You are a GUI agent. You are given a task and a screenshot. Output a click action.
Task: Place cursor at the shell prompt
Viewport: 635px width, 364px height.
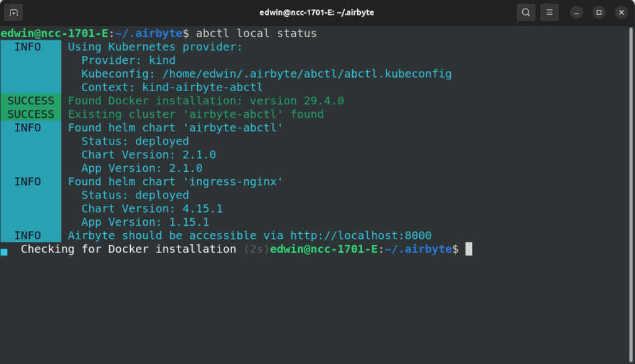point(469,249)
